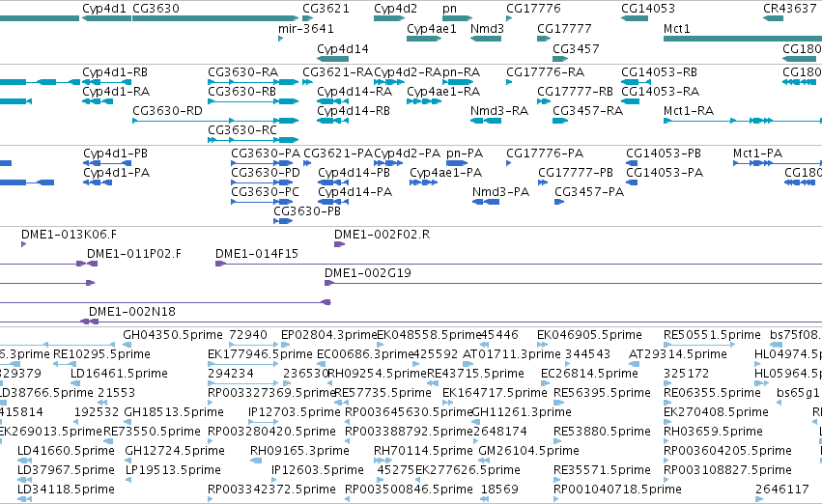Click protein CG3457-PA
822x504 pixels.
tap(589, 192)
